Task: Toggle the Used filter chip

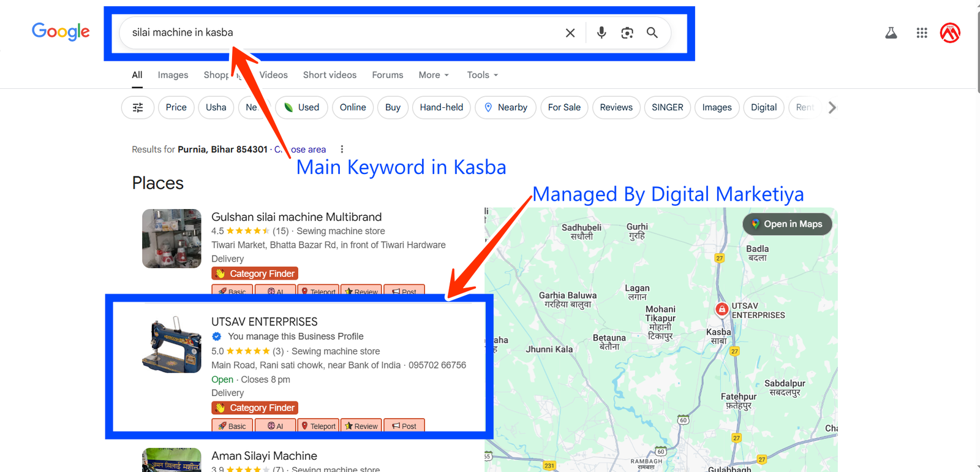Action: [301, 107]
